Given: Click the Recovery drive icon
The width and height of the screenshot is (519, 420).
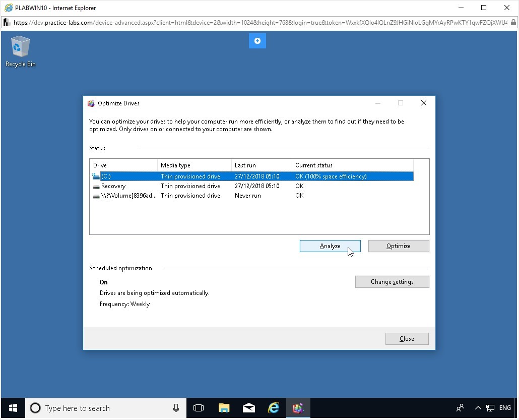Looking at the screenshot, I should click(x=96, y=186).
